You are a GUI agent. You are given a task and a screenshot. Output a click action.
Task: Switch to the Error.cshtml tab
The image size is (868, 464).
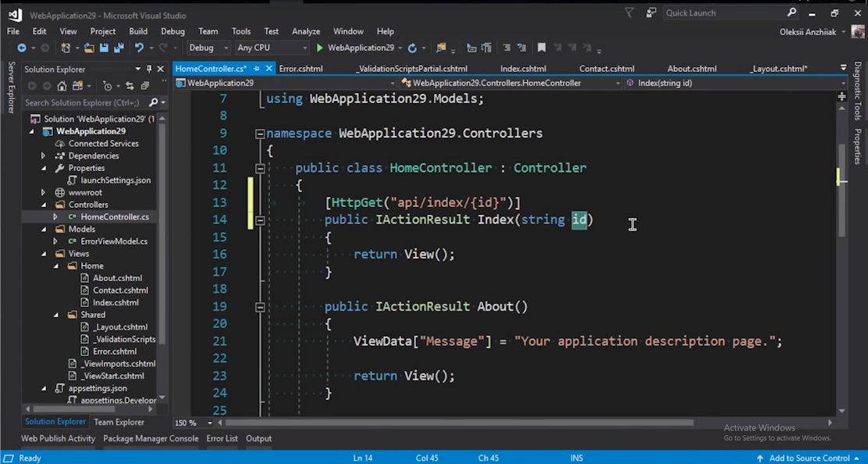click(301, 69)
